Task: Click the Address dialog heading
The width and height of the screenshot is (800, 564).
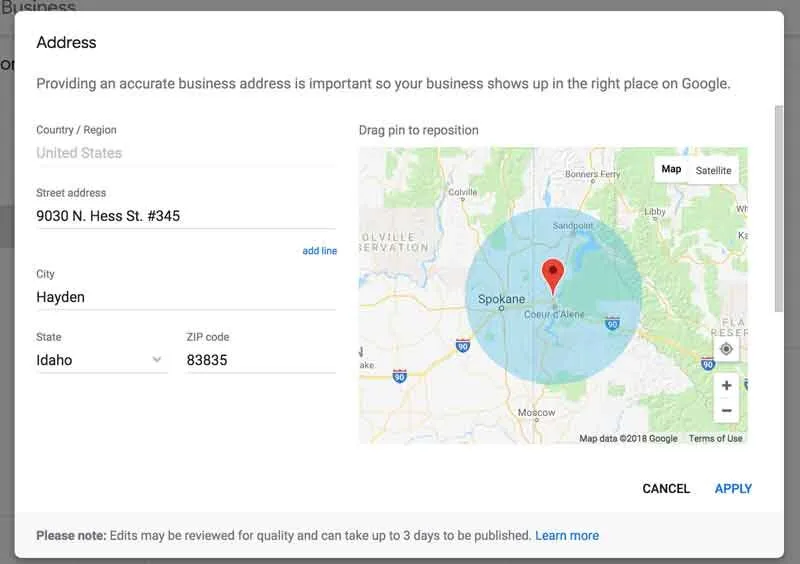Action: [x=66, y=42]
